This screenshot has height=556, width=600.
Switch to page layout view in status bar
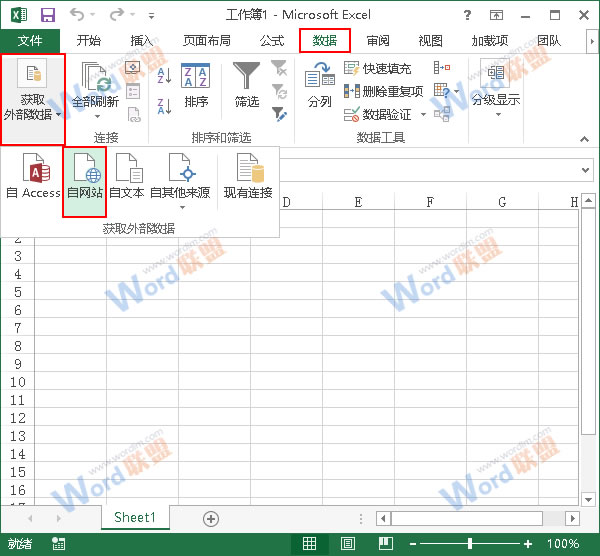pyautogui.click(x=349, y=544)
